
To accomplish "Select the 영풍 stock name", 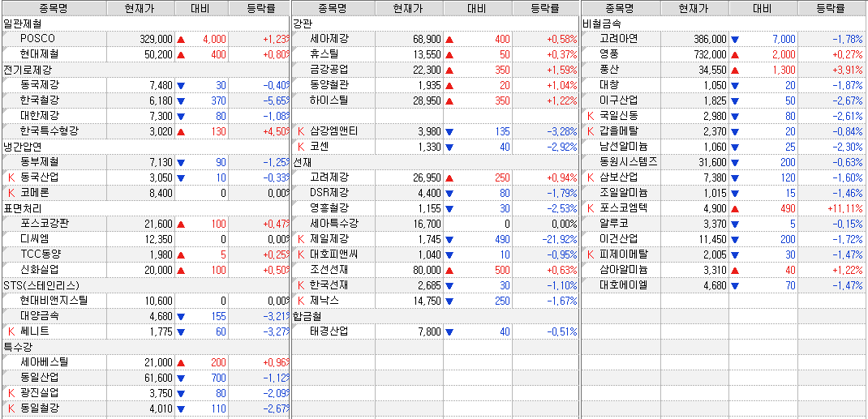I will (608, 53).
